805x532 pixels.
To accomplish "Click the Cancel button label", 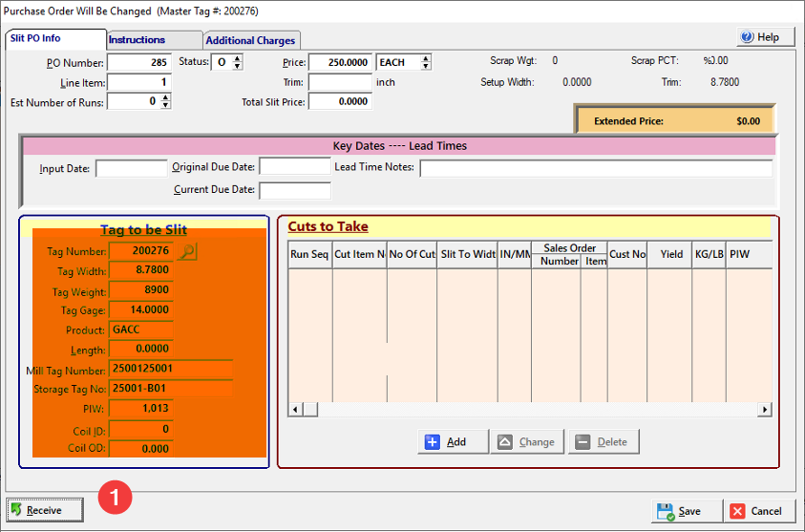I will pos(766,511).
